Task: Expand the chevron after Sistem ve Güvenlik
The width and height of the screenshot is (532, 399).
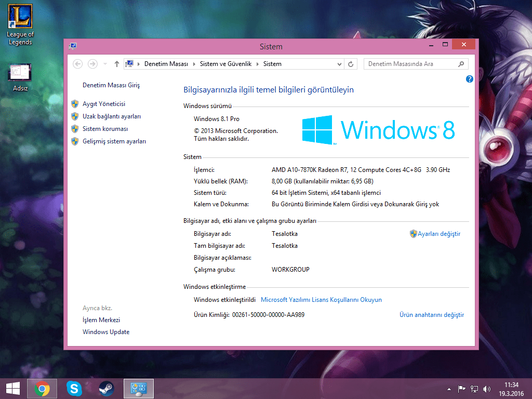Action: [258, 64]
